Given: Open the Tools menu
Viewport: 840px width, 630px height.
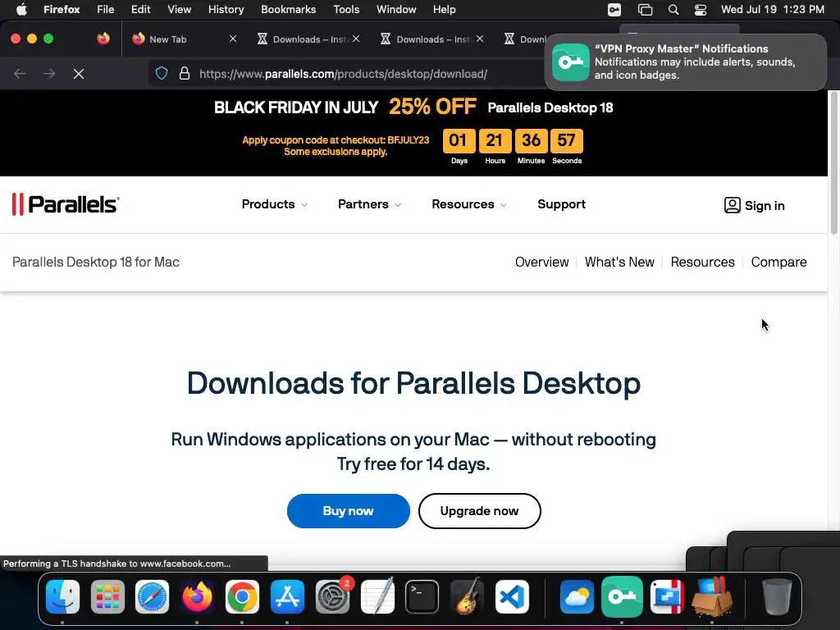Looking at the screenshot, I should [x=346, y=10].
